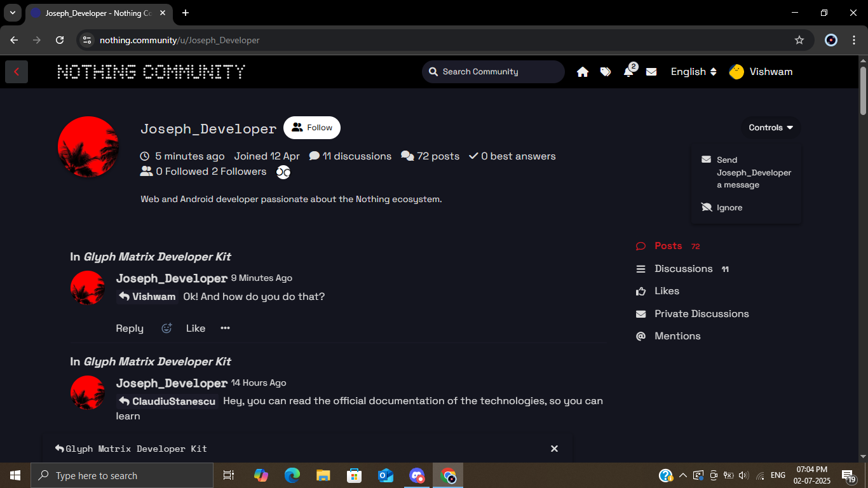Click the emoji reaction icon beside Like
The height and width of the screenshot is (488, 868).
pyautogui.click(x=166, y=329)
